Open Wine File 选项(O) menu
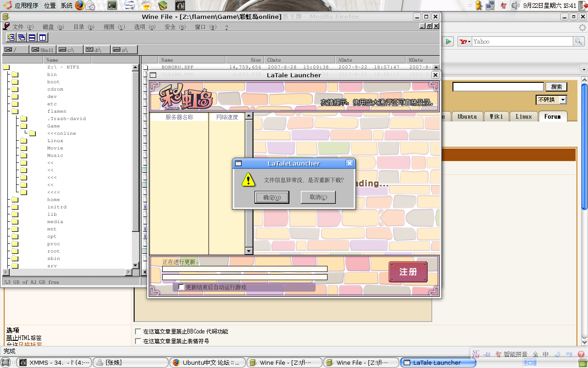Image resolution: width=588 pixels, height=368 pixels. click(x=145, y=27)
